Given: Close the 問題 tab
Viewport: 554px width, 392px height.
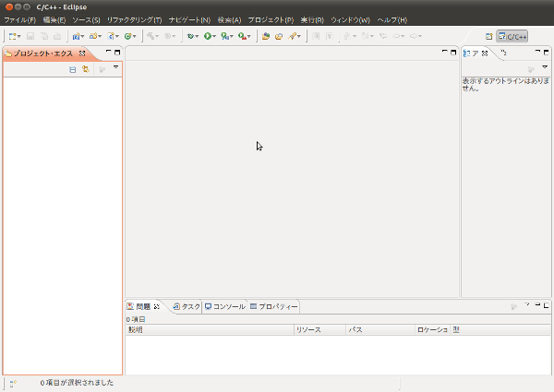Looking at the screenshot, I should (x=157, y=306).
